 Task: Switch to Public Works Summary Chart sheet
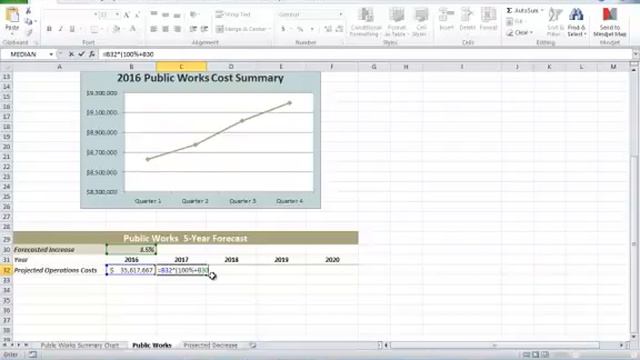pyautogui.click(x=80, y=345)
